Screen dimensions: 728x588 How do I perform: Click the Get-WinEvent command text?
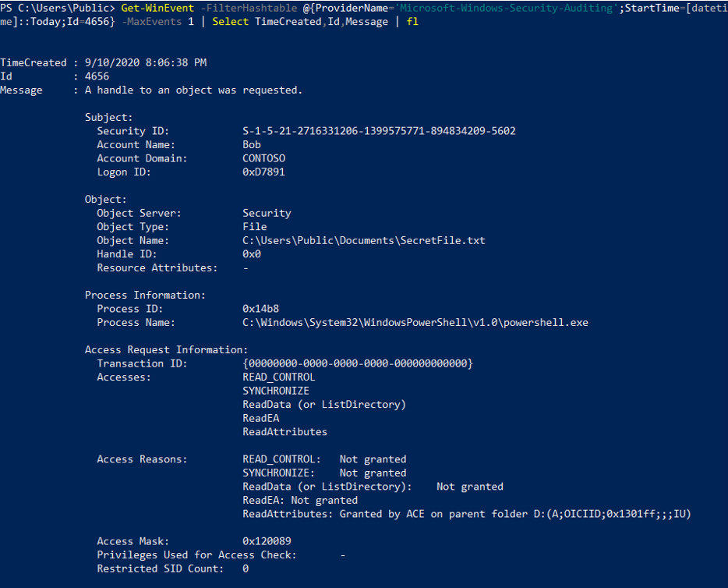pos(157,9)
